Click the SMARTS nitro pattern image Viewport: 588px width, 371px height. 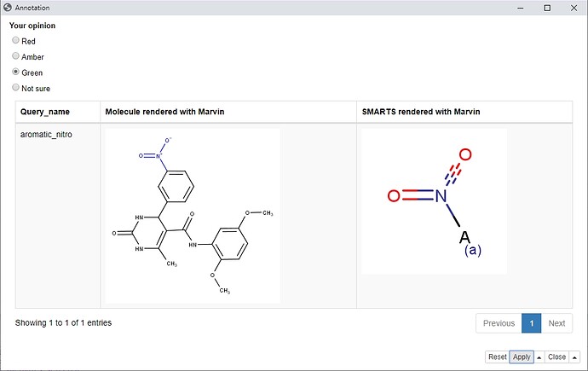435,201
